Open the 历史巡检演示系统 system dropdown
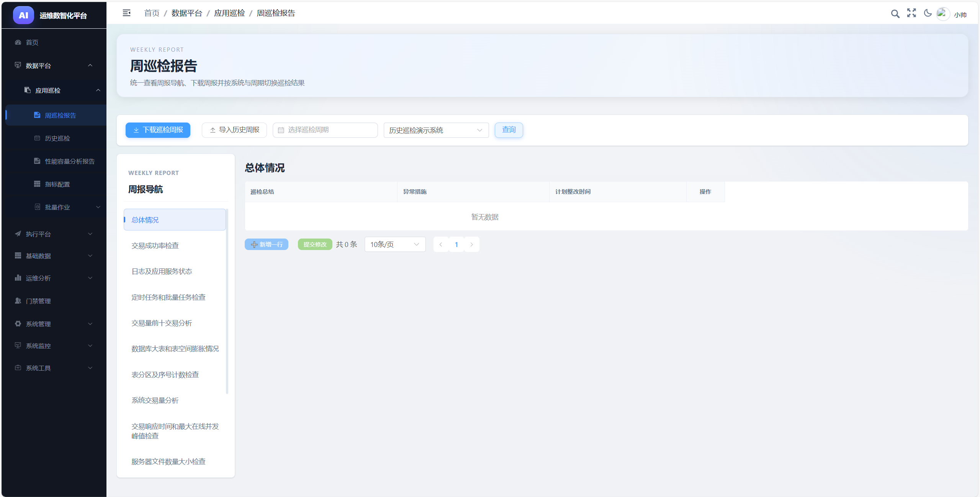The width and height of the screenshot is (980, 497). (436, 130)
